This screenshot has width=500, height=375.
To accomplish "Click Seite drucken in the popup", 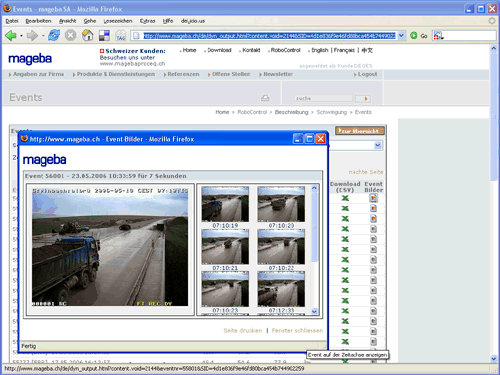I will point(243,330).
